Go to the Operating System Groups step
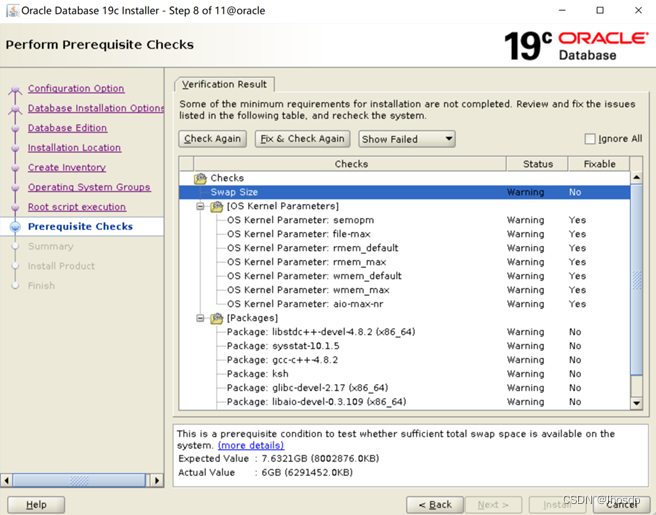Screen dimensions: 656x515 click(x=89, y=187)
